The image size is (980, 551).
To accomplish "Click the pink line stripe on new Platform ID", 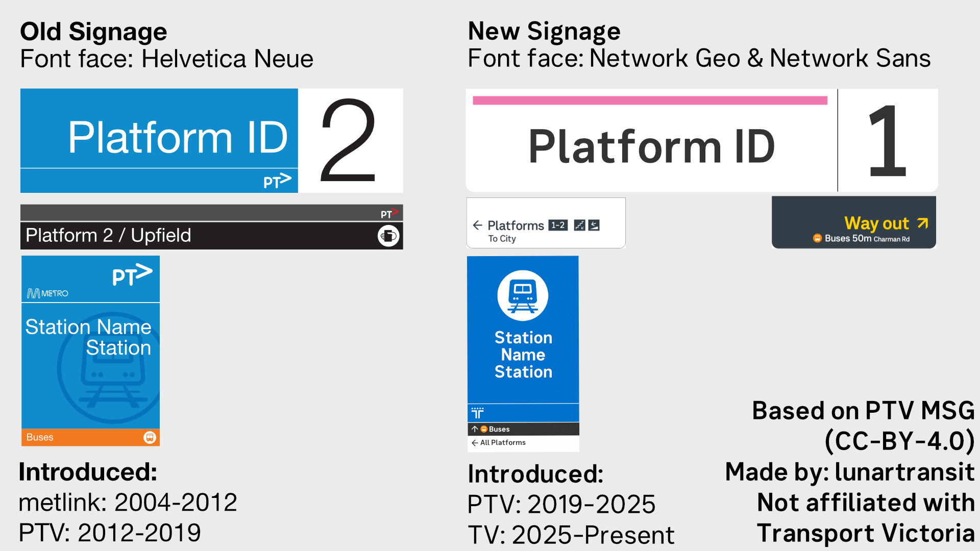I will [650, 101].
